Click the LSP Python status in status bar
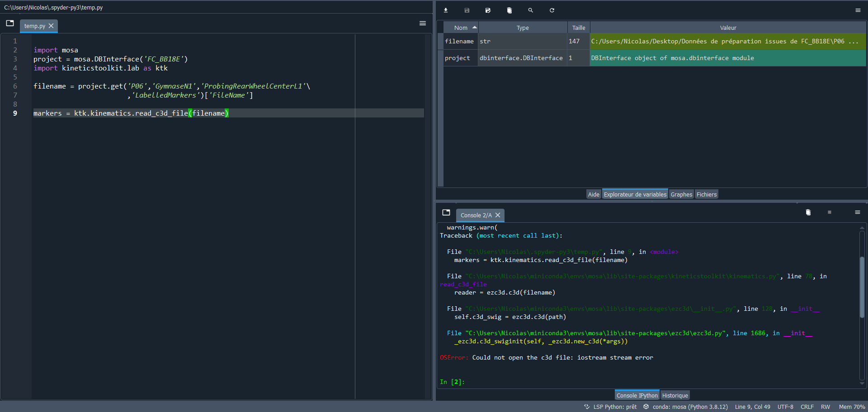This screenshot has width=868, height=412. pyautogui.click(x=610, y=407)
